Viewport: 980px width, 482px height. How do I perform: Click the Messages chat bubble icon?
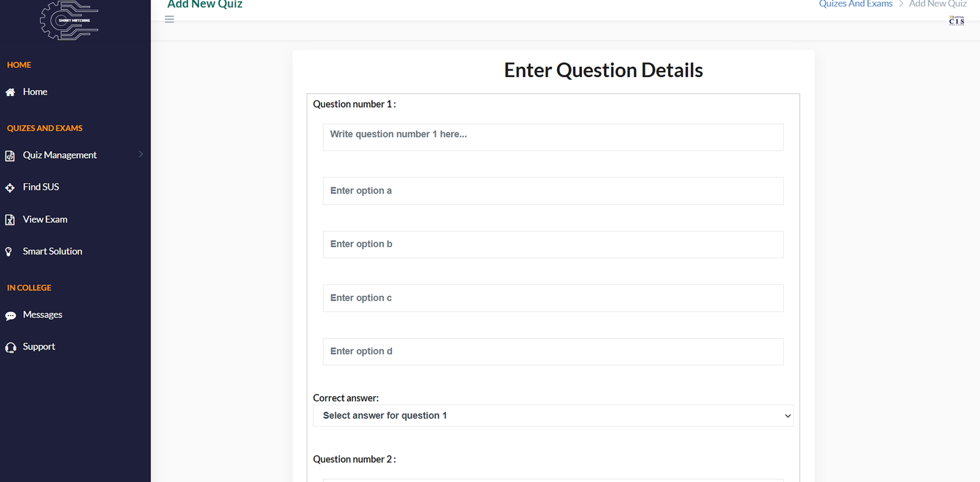coord(10,316)
